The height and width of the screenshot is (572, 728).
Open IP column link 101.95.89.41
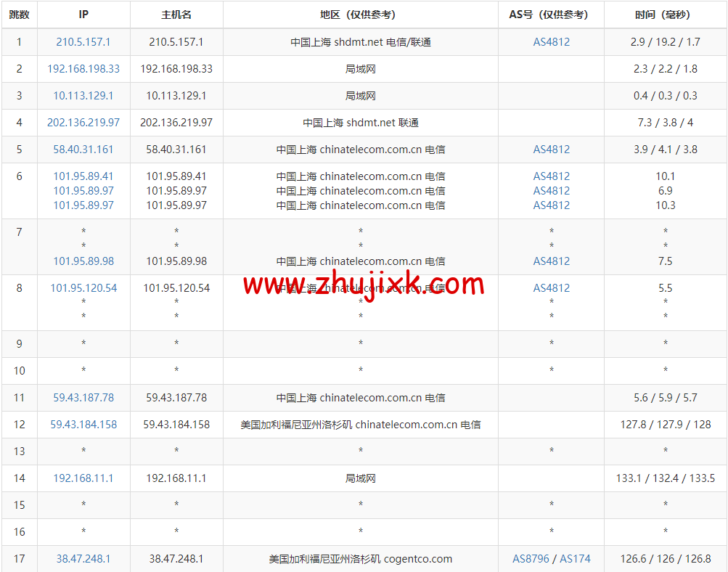[x=83, y=176]
